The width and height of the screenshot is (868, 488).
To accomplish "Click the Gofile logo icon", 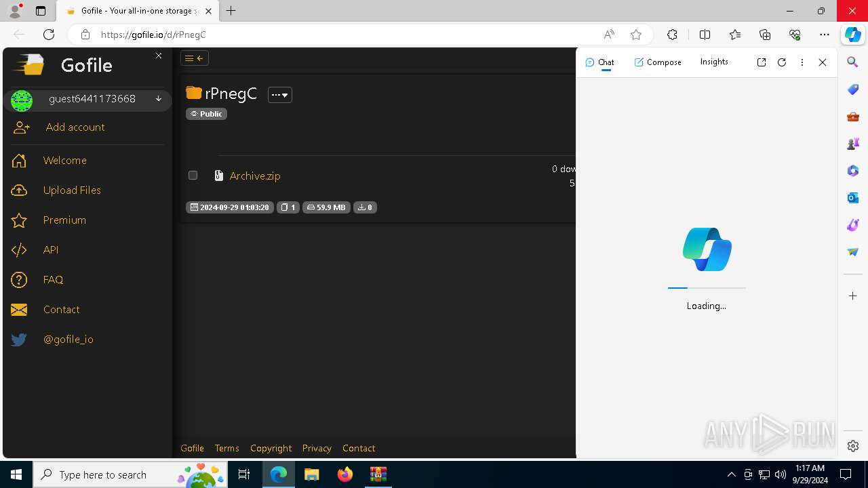I will coord(28,65).
